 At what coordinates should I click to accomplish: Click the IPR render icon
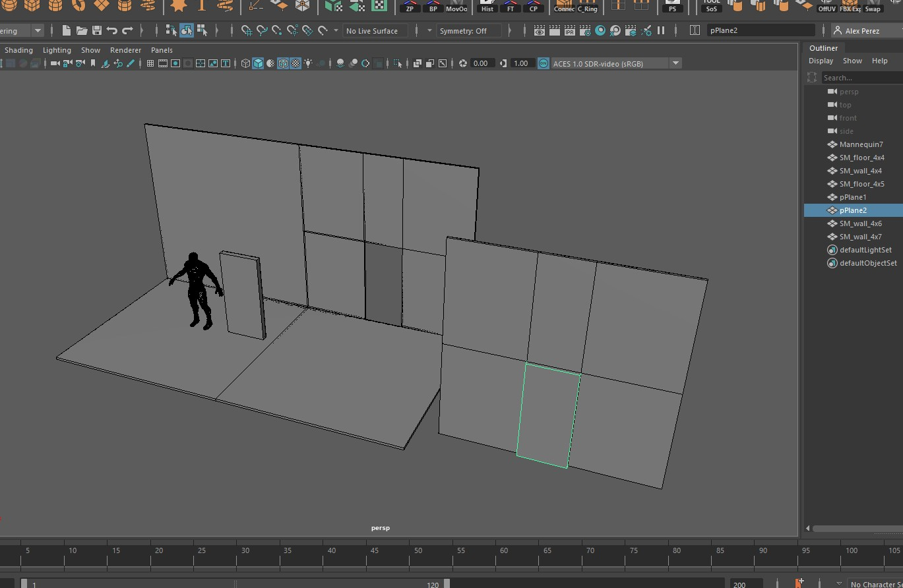point(569,31)
